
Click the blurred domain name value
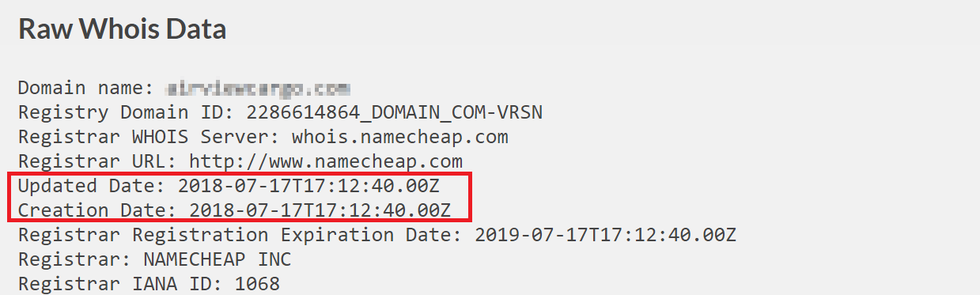tap(258, 88)
